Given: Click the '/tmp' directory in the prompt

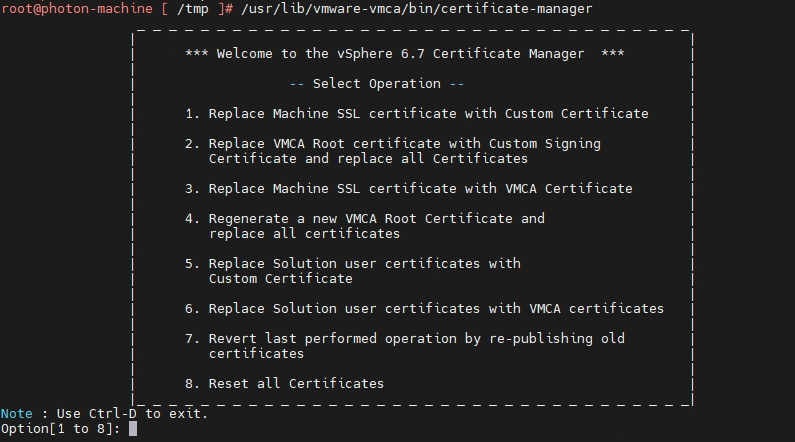Looking at the screenshot, I should click(193, 9).
